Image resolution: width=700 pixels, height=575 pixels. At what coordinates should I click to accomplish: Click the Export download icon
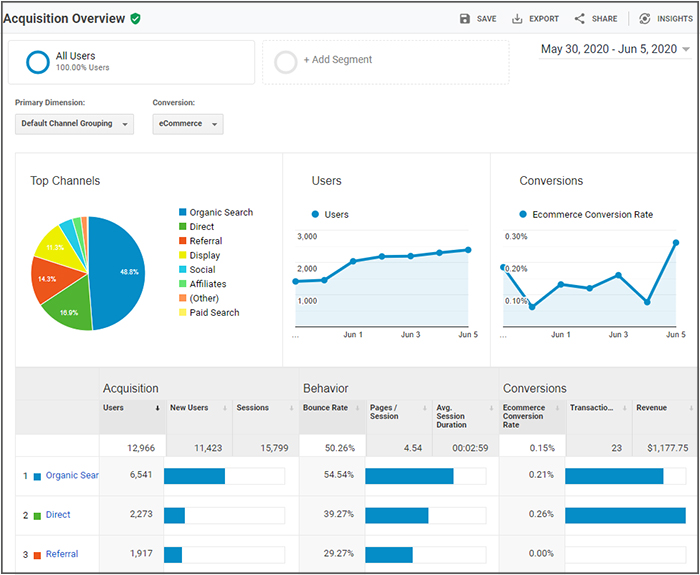517,19
